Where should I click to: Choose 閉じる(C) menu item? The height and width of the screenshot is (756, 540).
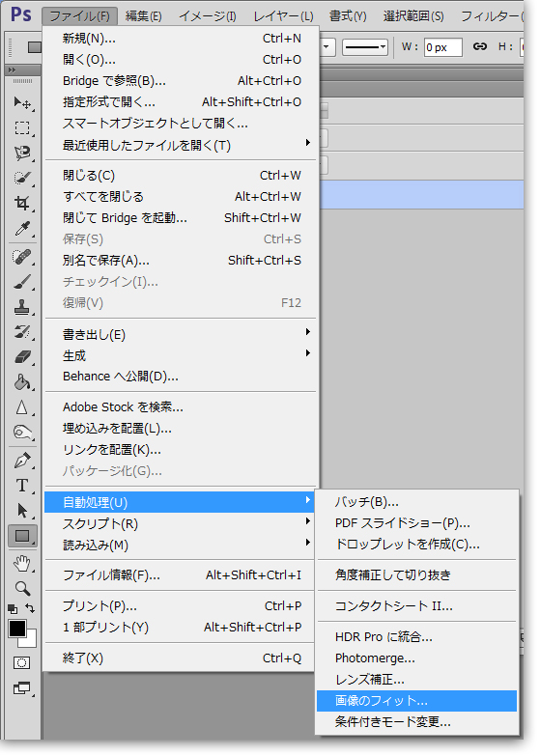coord(182,175)
